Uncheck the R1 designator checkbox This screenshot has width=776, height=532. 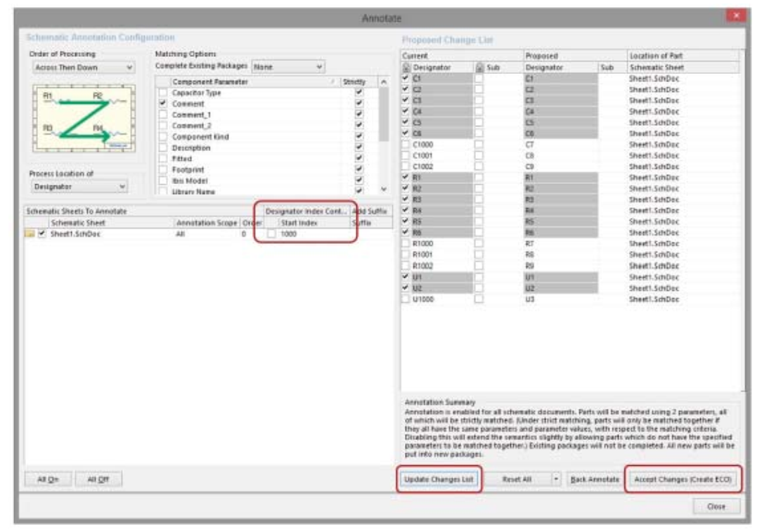point(406,177)
